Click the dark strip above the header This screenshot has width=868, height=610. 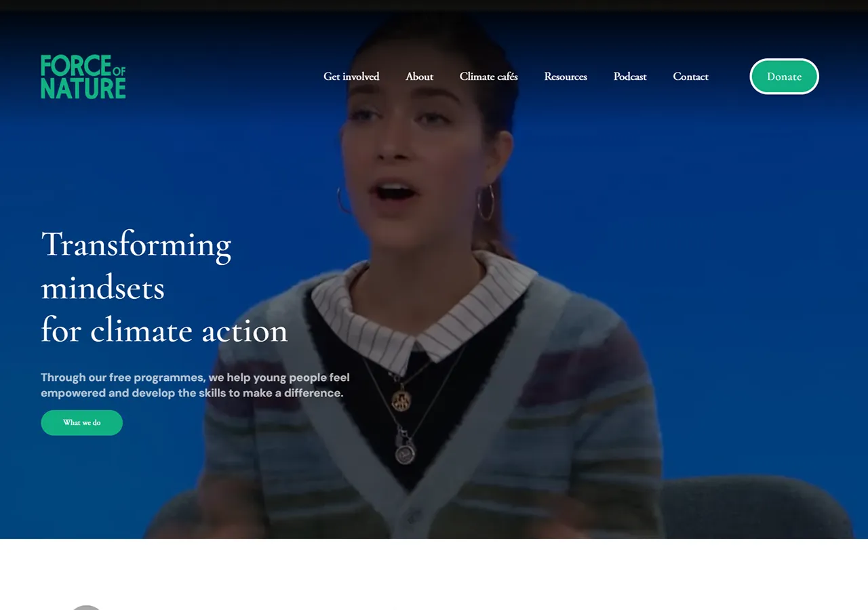point(434,5)
